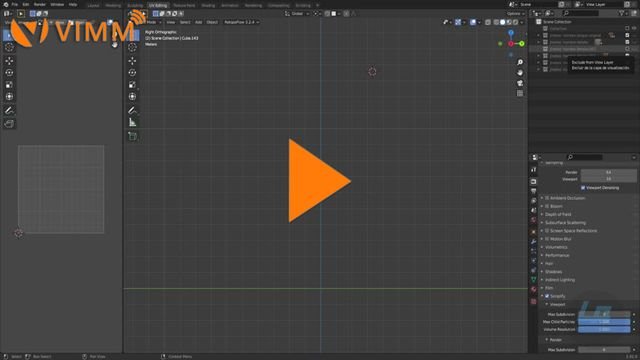Open the Edit menu
This screenshot has height=360, width=640.
(x=26, y=4)
